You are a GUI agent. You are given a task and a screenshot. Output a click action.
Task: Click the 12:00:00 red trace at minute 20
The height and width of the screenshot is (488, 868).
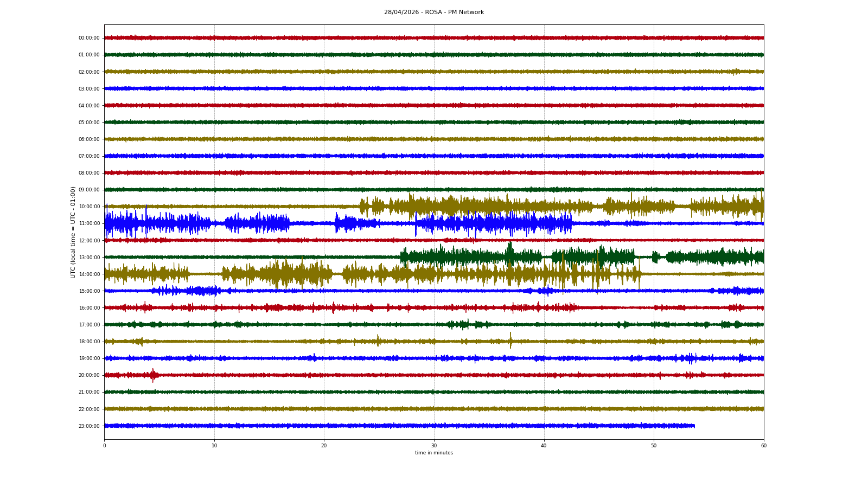[x=324, y=240]
